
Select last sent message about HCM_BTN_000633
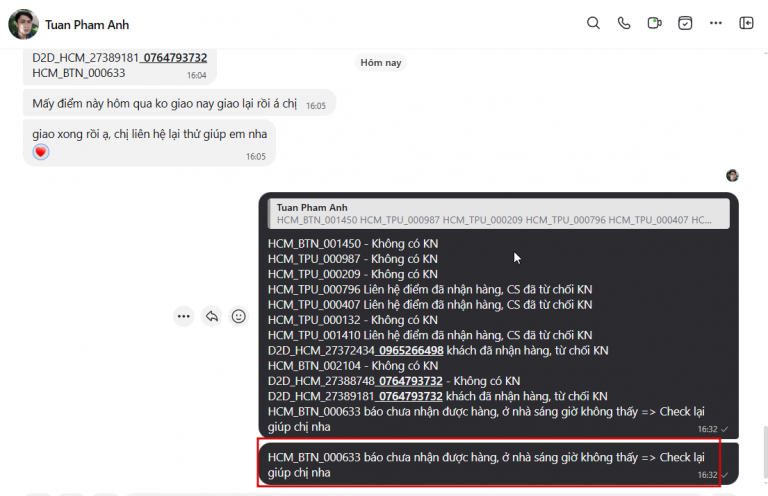coord(499,464)
